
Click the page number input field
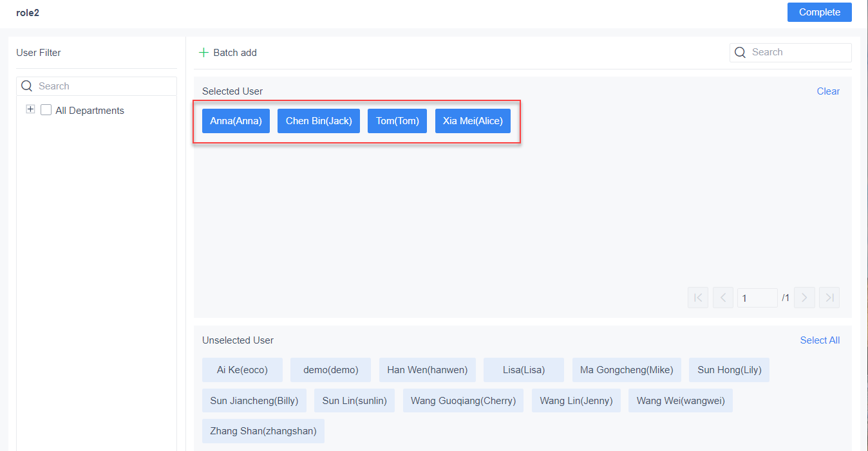tap(757, 297)
